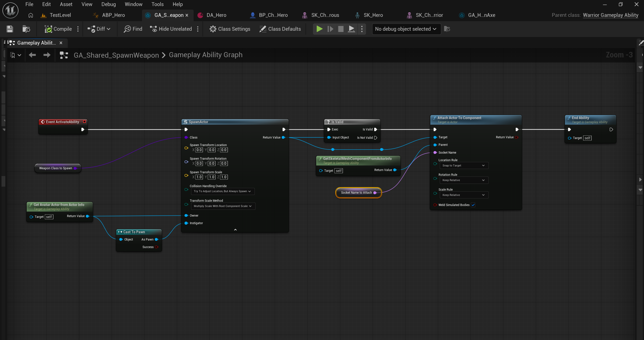This screenshot has height=340, width=644.
Task: Click the Event ActivateAbility red delegate pin
Action: coord(85,122)
